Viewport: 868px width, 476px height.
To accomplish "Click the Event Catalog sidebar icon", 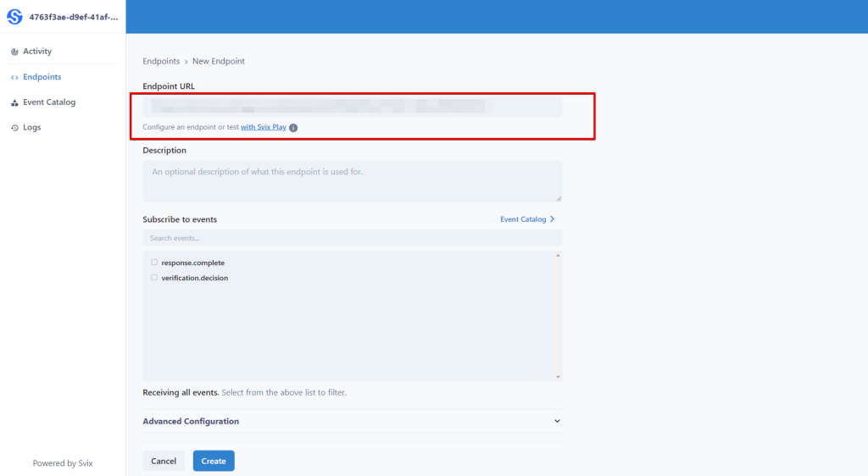I will click(14, 102).
